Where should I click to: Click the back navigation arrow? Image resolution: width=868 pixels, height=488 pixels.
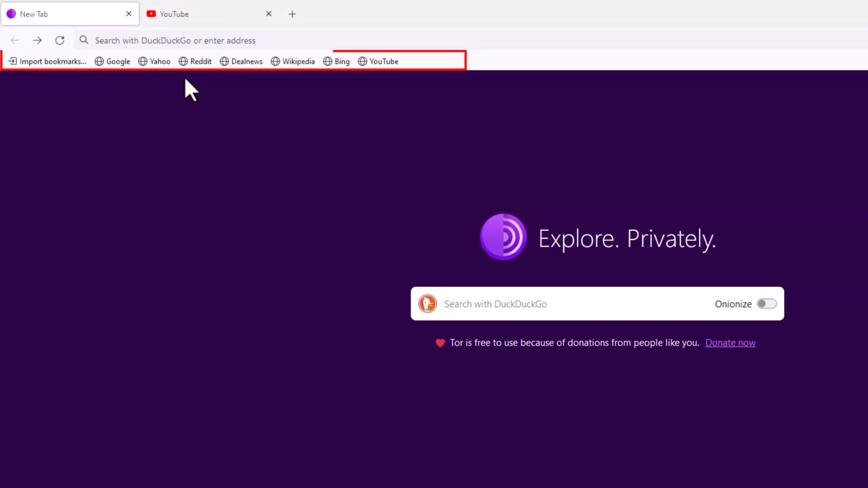pos(15,40)
